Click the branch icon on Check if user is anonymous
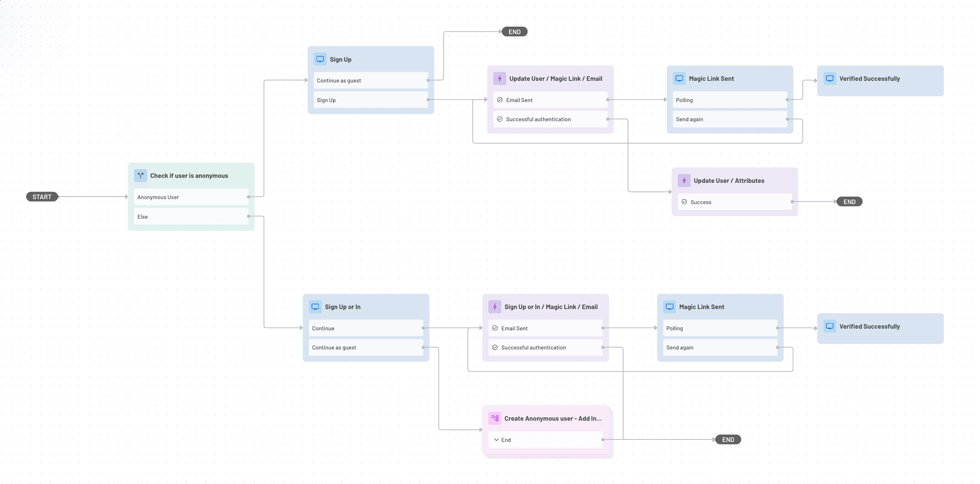This screenshot has width=980, height=484. point(140,175)
